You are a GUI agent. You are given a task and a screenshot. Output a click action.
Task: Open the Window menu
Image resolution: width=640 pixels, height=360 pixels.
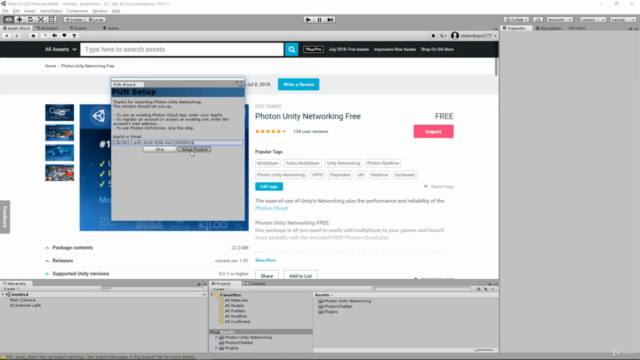(100, 11)
